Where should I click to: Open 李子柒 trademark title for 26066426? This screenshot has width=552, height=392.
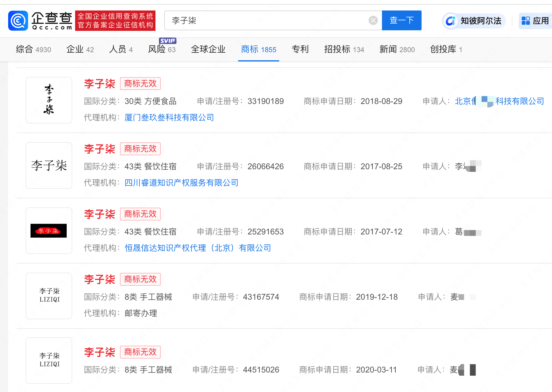coord(100,149)
